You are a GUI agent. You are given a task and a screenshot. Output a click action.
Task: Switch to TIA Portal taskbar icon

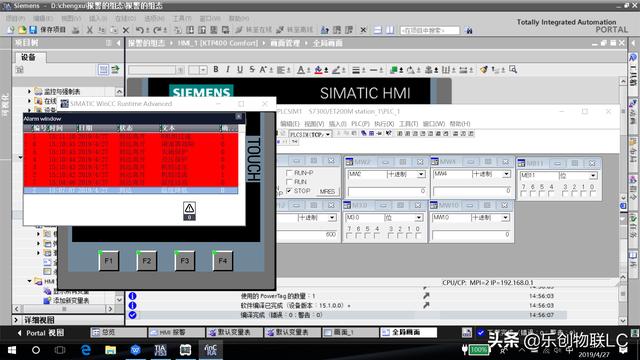(x=160, y=350)
